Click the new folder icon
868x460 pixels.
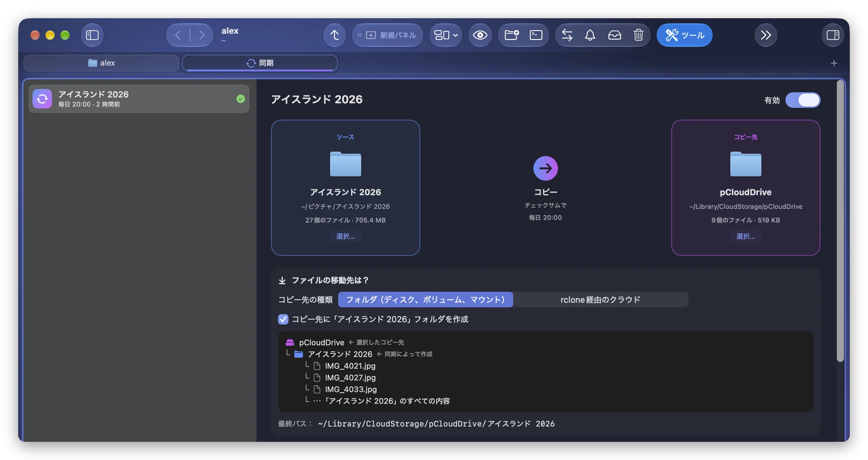tap(512, 35)
